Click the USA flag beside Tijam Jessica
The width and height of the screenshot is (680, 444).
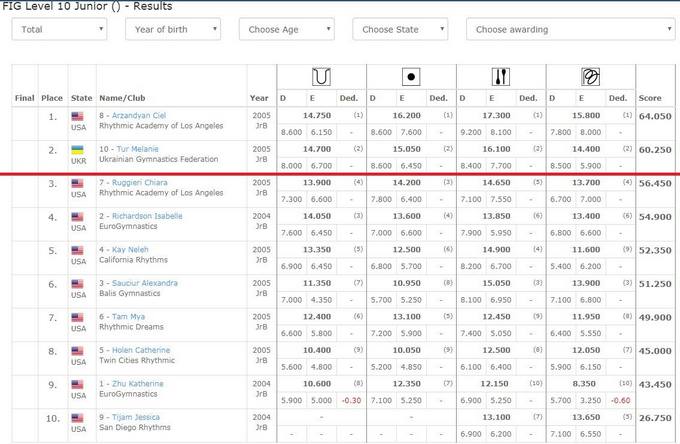[x=78, y=417]
